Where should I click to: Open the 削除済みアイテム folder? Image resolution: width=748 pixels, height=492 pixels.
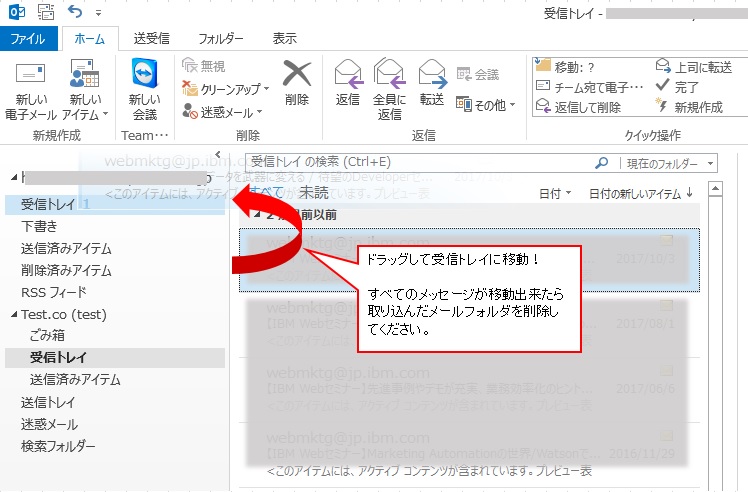pyautogui.click(x=66, y=270)
